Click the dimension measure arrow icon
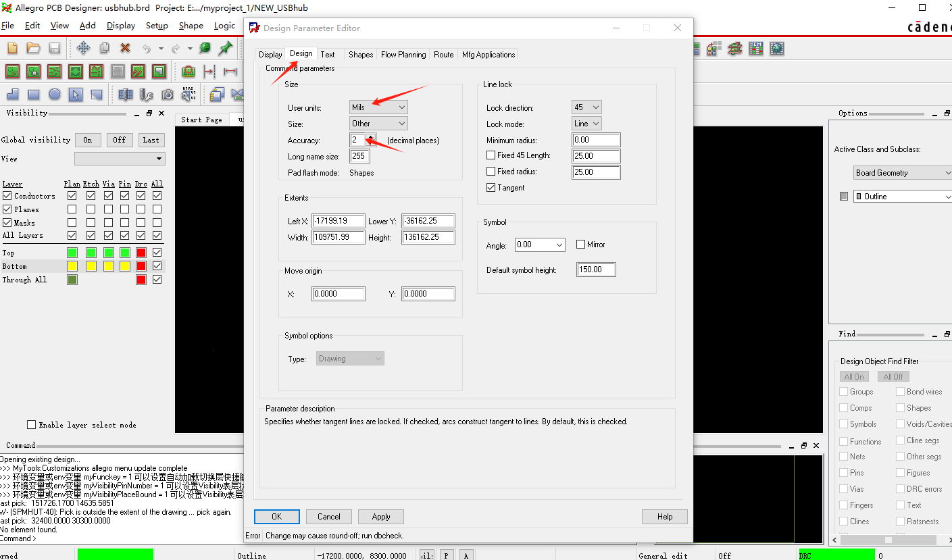 pyautogui.click(x=230, y=71)
